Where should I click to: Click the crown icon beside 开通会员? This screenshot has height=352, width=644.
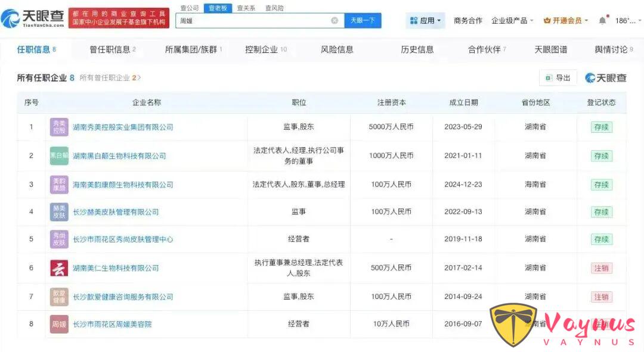pos(547,20)
